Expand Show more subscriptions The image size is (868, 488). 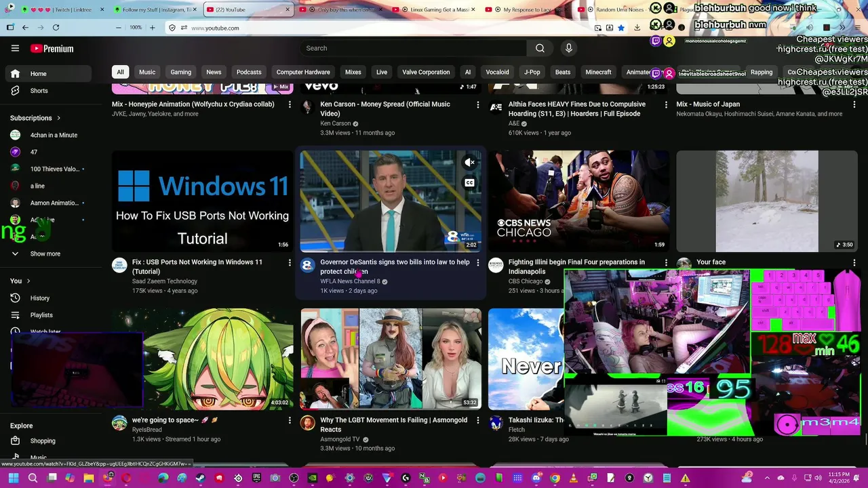click(x=47, y=253)
